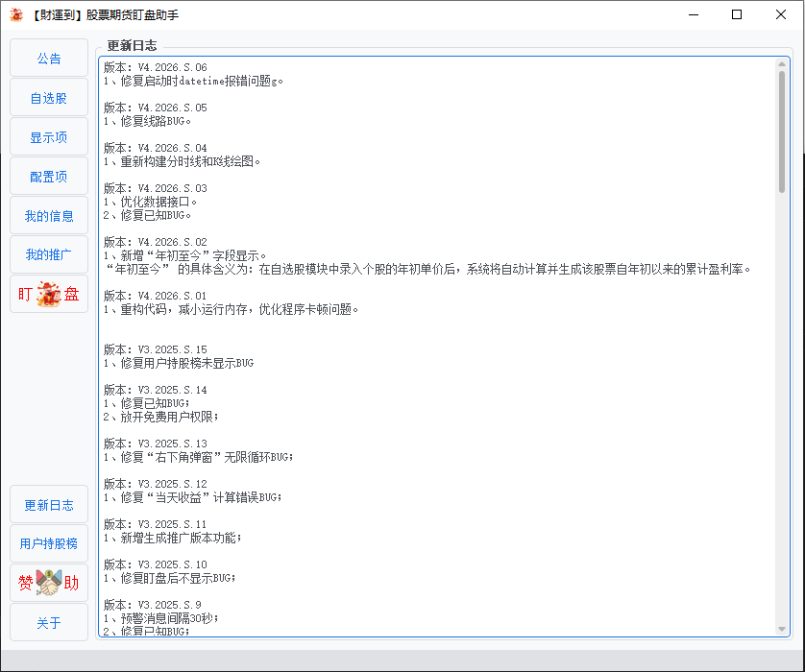Screen dimensions: 805x672
Task: Open the 自选股 watchlist section
Action: coord(48,97)
